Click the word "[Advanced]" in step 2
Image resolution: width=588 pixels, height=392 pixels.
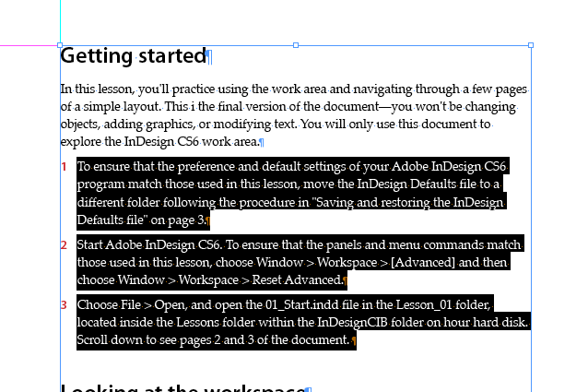pyautogui.click(x=423, y=262)
